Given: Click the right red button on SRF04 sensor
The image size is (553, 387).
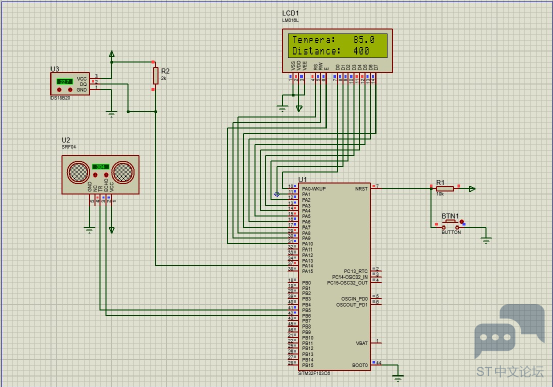Looking at the screenshot, I should pyautogui.click(x=106, y=175).
